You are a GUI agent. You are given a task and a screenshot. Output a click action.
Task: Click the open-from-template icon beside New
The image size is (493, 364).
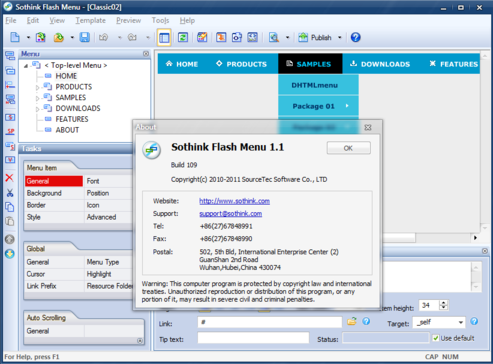pyautogui.click(x=41, y=37)
